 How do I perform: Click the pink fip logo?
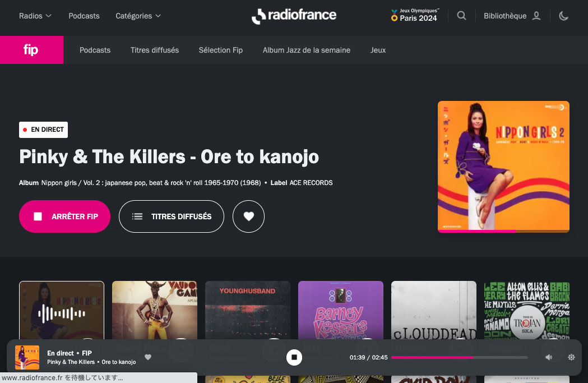tap(31, 50)
